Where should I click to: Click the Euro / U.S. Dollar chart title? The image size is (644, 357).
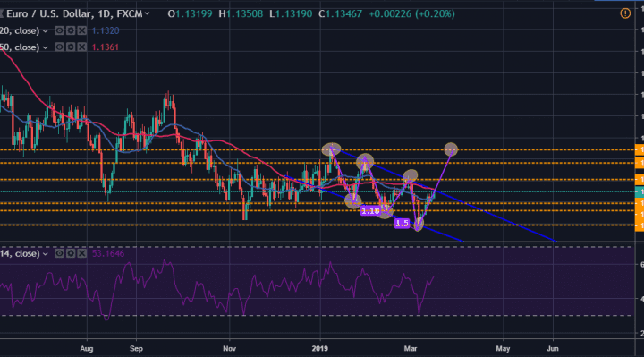click(75, 14)
